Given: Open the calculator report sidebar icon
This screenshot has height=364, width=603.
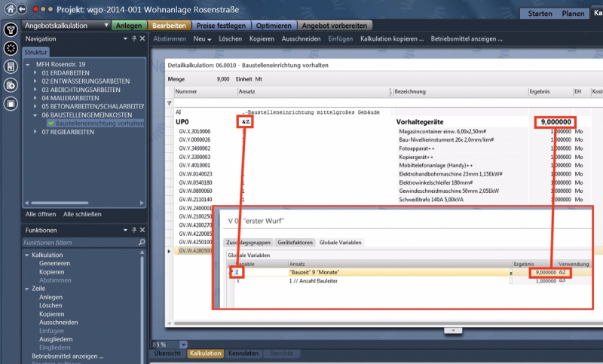Looking at the screenshot, I should point(11,66).
